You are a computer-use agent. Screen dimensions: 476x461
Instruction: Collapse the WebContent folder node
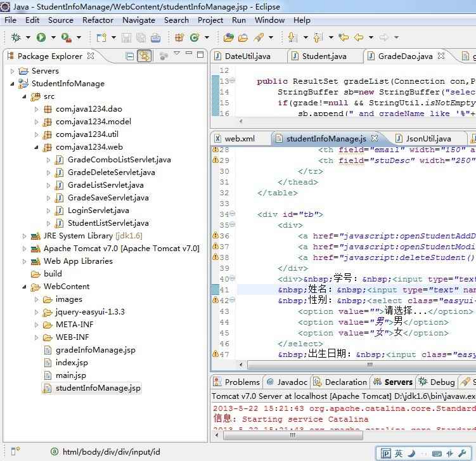click(x=24, y=287)
